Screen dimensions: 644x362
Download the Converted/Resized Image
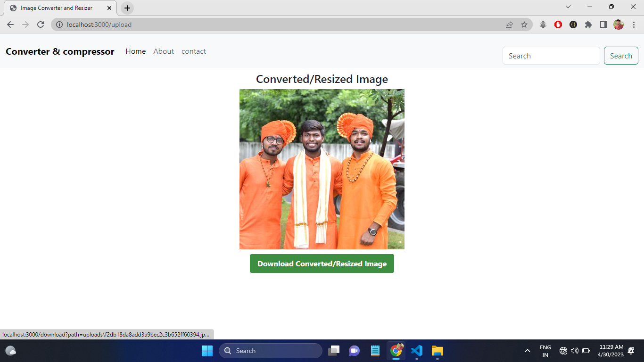pos(322,263)
